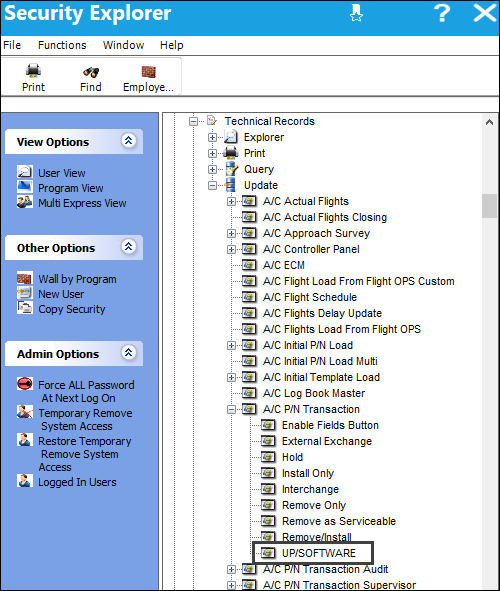Expand the A/C Initial Template Load node
Screen dimensions: 500x591
tap(231, 377)
